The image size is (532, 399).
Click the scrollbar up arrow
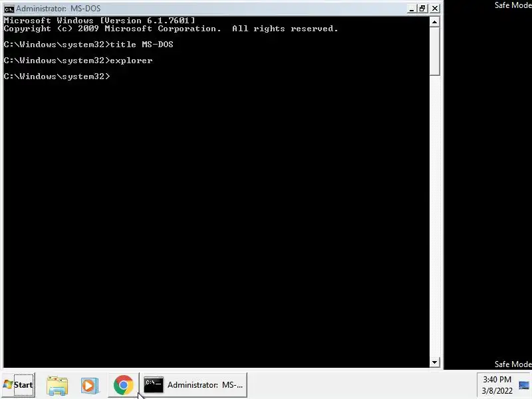tap(435, 23)
